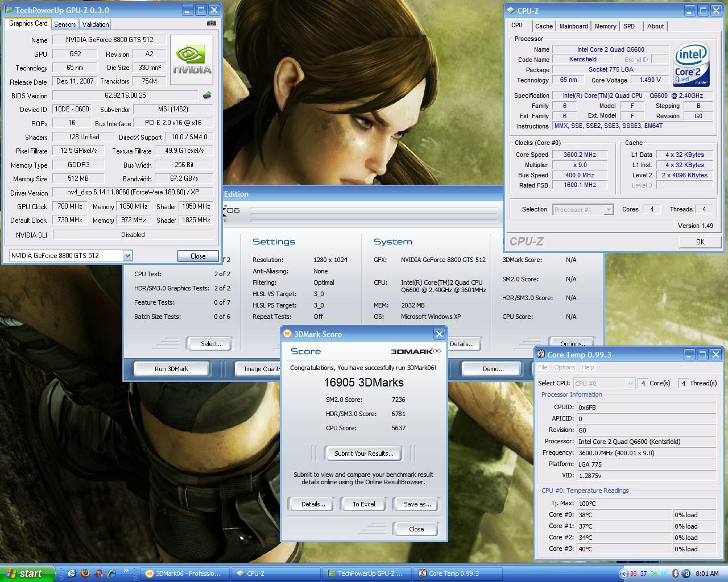Open the Show Desktop quick launch icon
Viewport: 728px width, 582px height.
pyautogui.click(x=72, y=573)
